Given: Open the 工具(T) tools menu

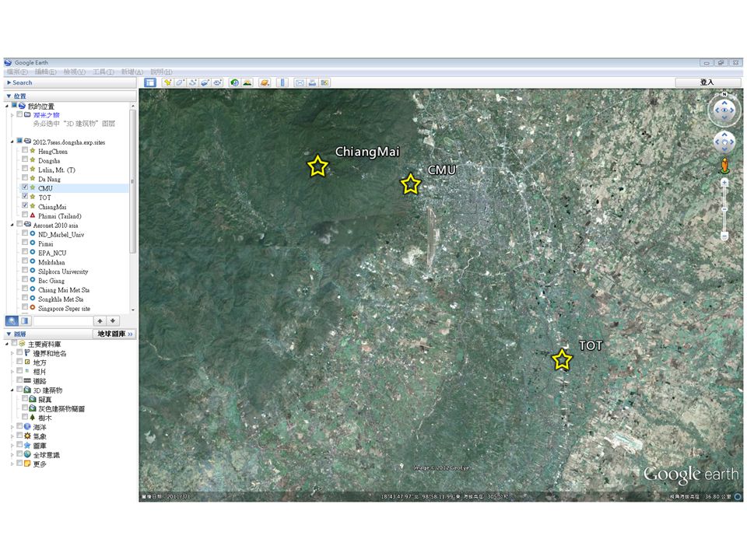Looking at the screenshot, I should point(103,72).
